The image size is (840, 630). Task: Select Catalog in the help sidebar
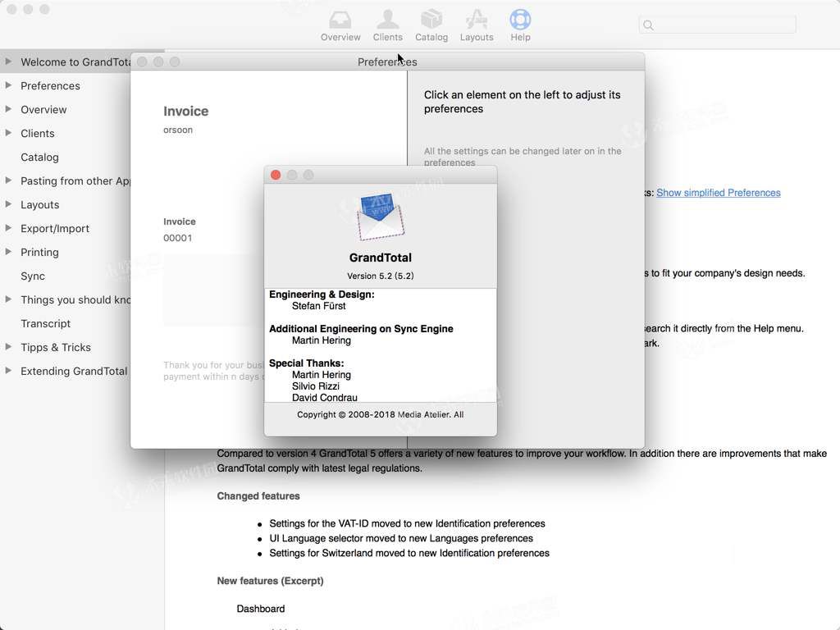pos(39,157)
